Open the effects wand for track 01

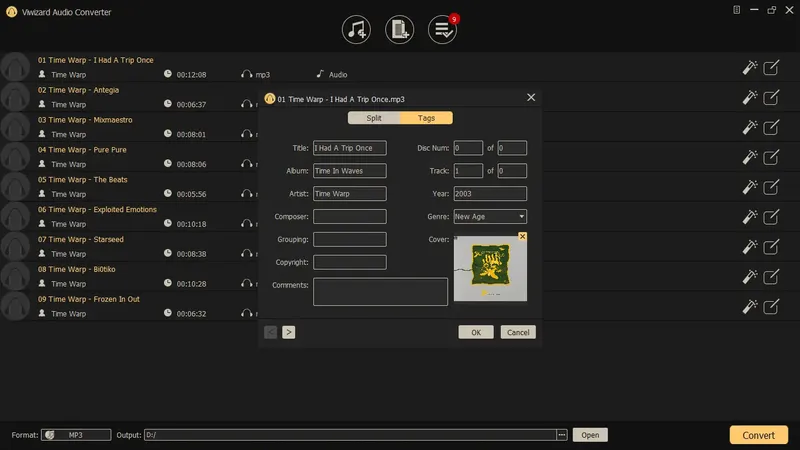coord(749,67)
